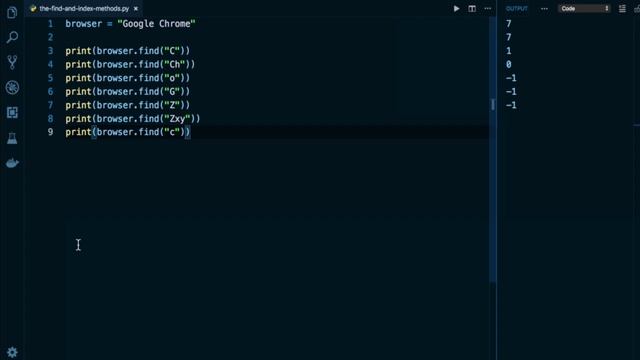Click the output value 1
640x360 pixels.
pos(509,51)
